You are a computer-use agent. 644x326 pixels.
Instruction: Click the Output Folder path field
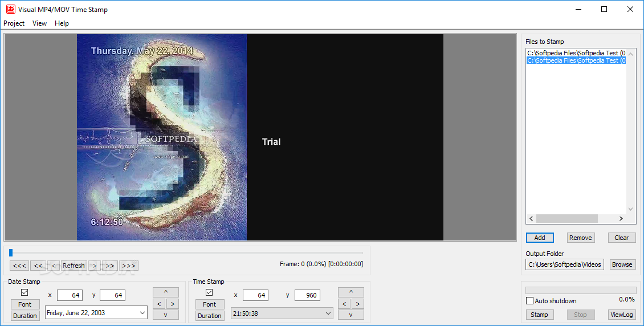pos(565,264)
